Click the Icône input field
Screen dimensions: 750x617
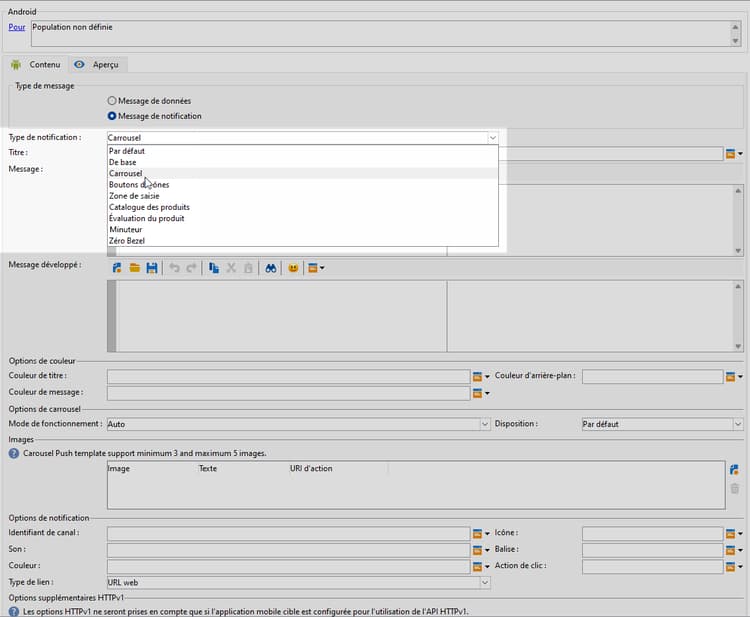click(x=652, y=533)
